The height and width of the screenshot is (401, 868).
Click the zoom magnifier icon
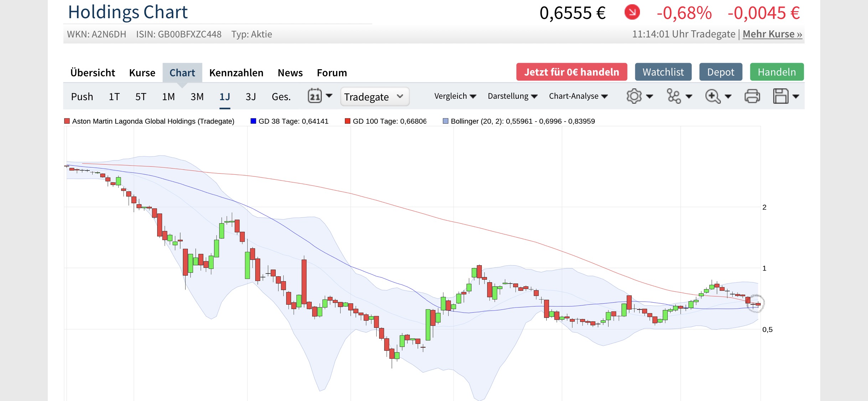click(713, 96)
